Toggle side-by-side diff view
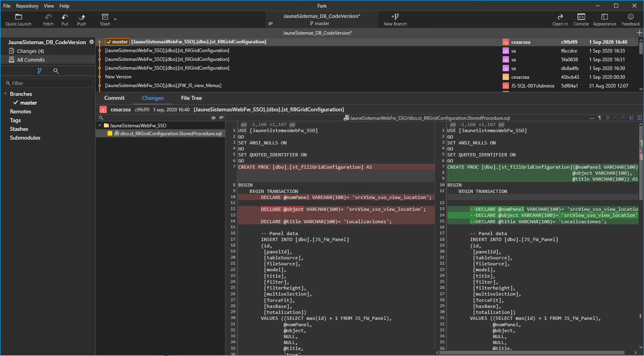The height and width of the screenshot is (356, 644). [x=640, y=118]
